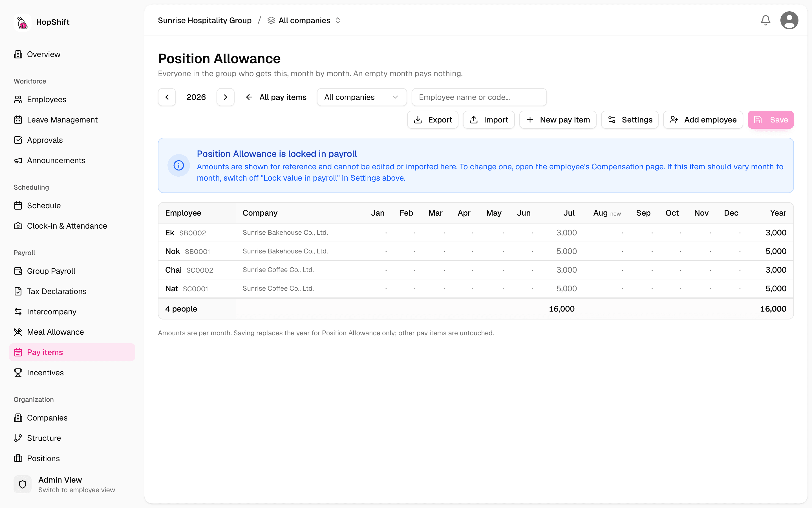812x508 pixels.
Task: Open pay item Settings
Action: point(630,120)
